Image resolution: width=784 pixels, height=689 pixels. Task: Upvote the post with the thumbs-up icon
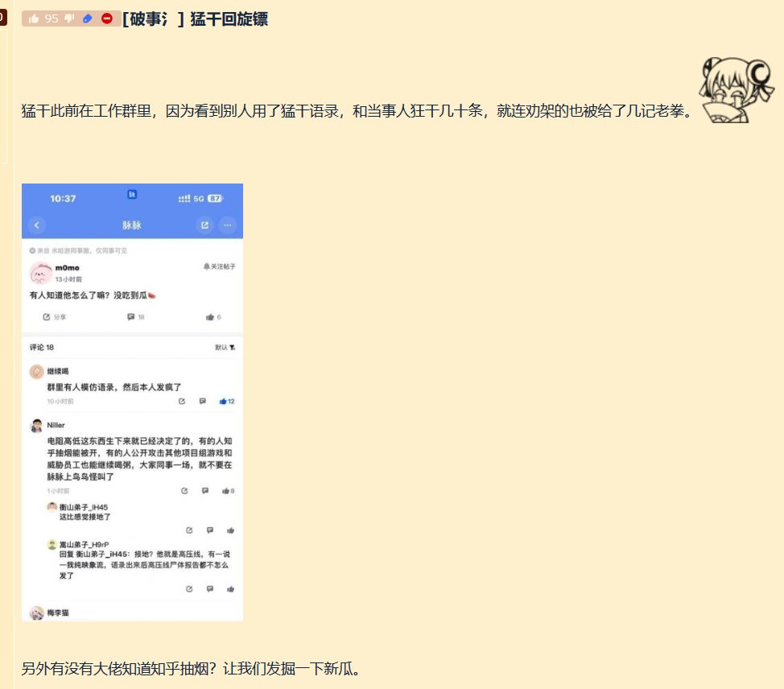[x=35, y=19]
